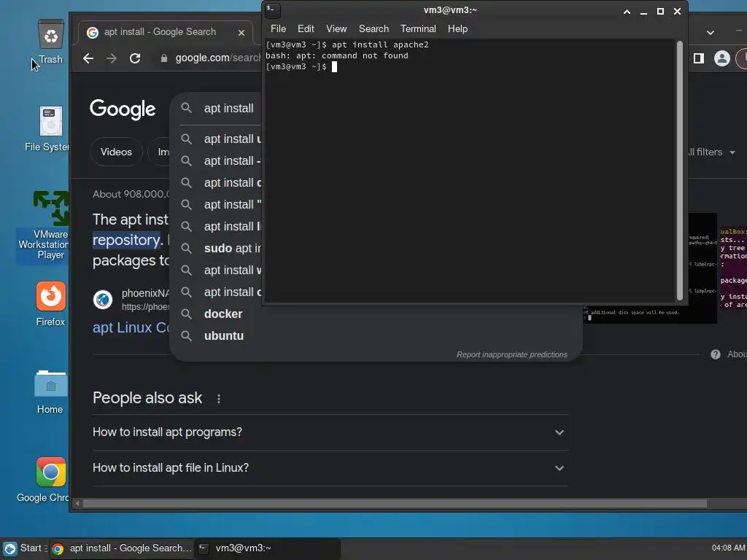Toggle Chrome side panel icon
747x560 pixels.
click(698, 58)
